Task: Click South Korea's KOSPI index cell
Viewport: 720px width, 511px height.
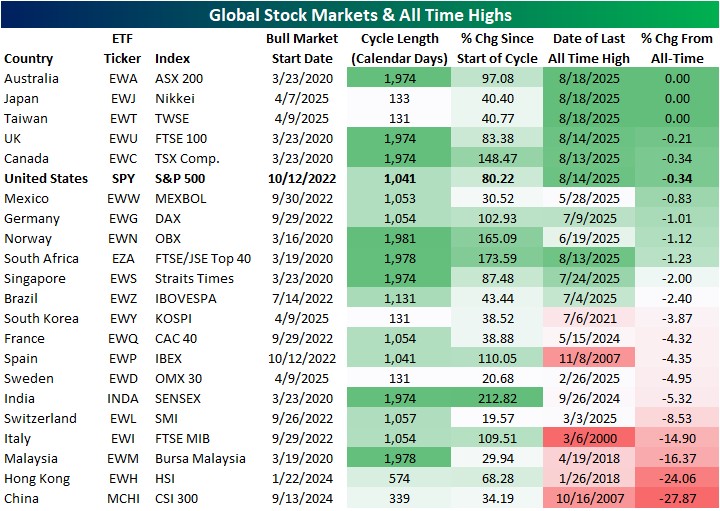Action: coord(175,319)
